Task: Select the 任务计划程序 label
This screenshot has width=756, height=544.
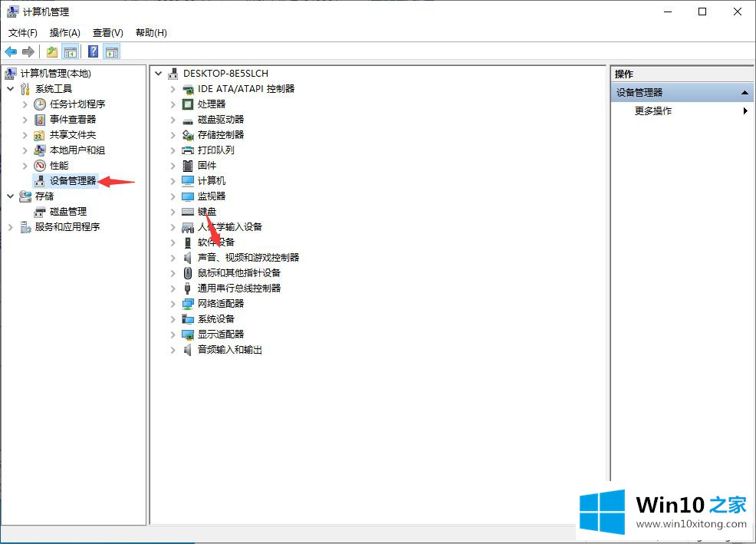Action: point(77,104)
